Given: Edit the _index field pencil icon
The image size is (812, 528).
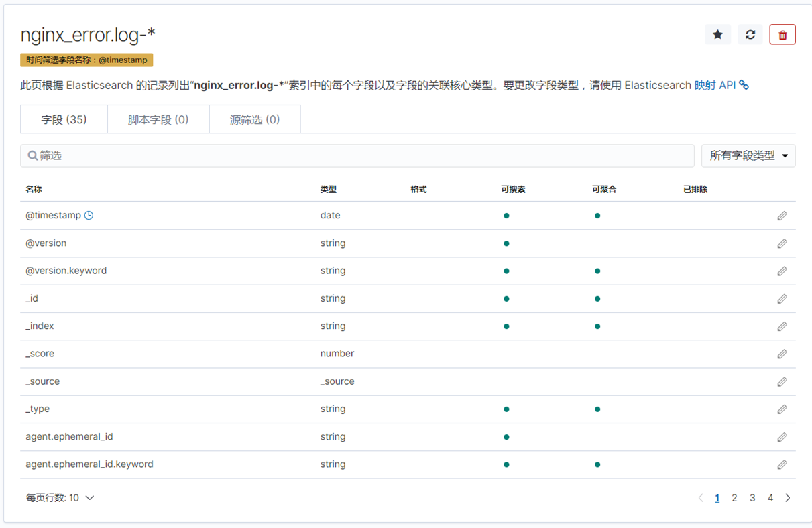Looking at the screenshot, I should 782,326.
